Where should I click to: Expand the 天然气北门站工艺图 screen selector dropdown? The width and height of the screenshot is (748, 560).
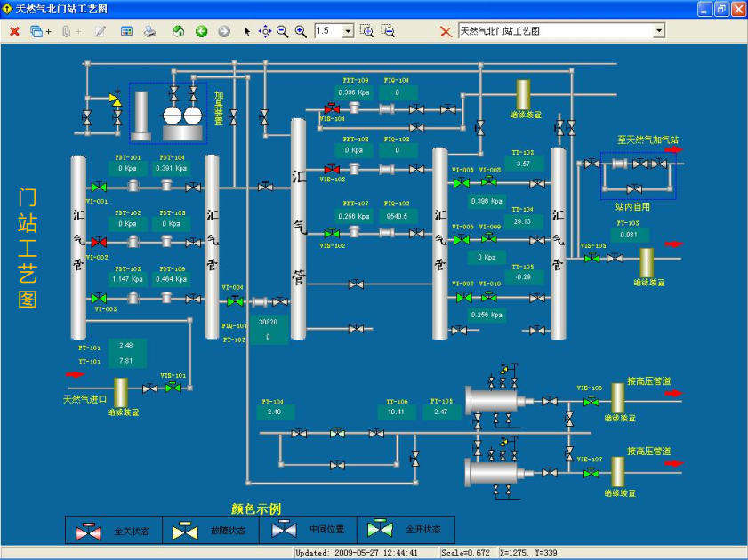pos(659,31)
